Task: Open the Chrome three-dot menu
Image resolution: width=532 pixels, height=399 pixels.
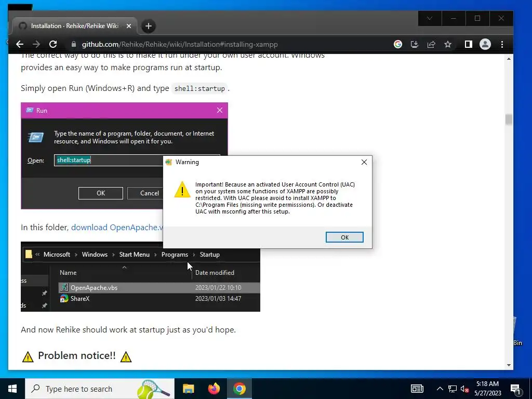Action: [x=502, y=44]
